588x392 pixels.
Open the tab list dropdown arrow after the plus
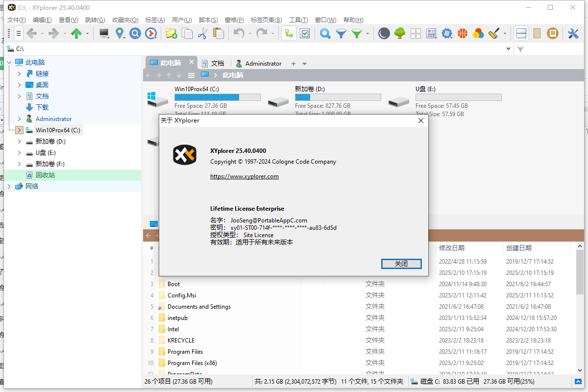coord(304,64)
